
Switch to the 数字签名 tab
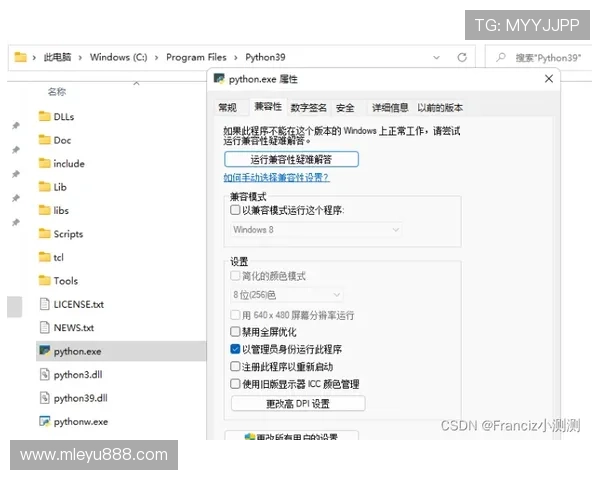pos(308,108)
